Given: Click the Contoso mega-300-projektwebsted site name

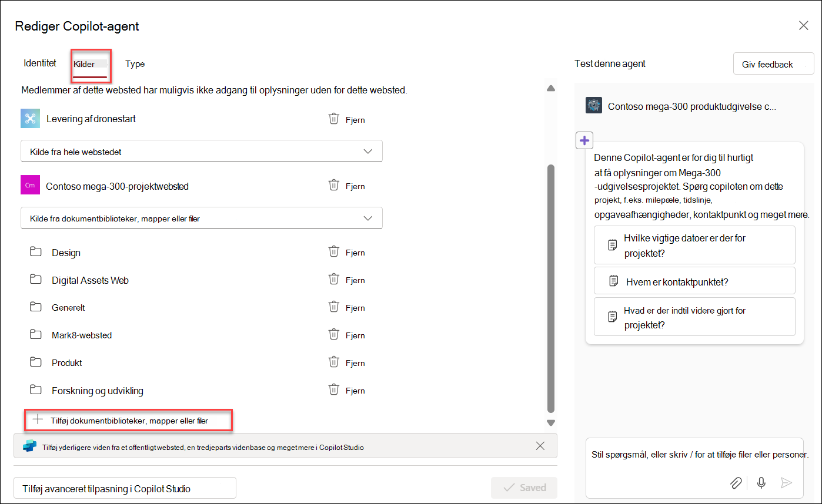Looking at the screenshot, I should 117,186.
